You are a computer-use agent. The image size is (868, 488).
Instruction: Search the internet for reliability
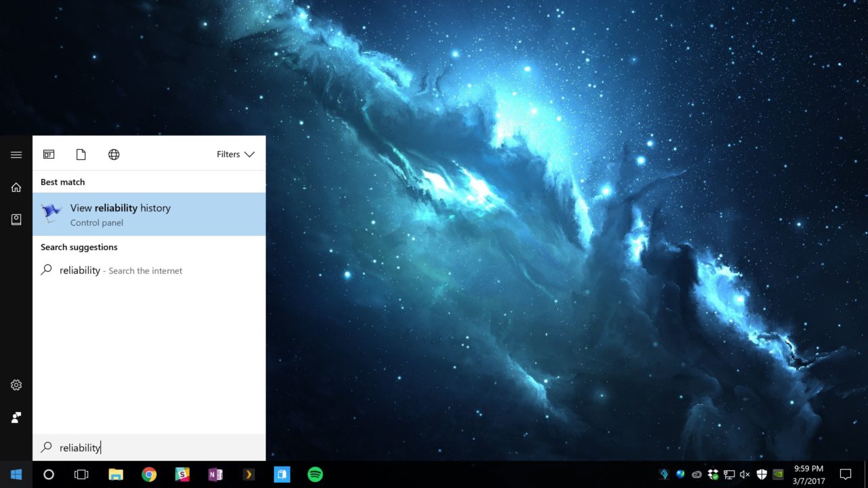point(149,270)
